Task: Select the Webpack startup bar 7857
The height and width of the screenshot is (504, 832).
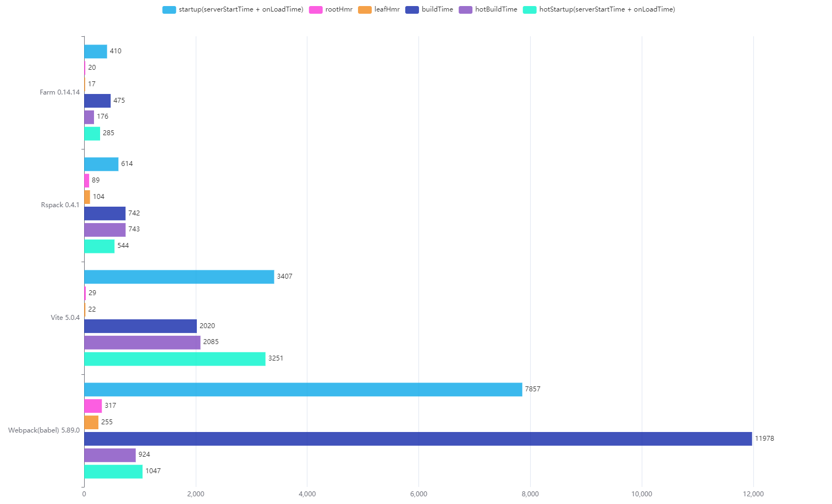Action: tap(303, 390)
